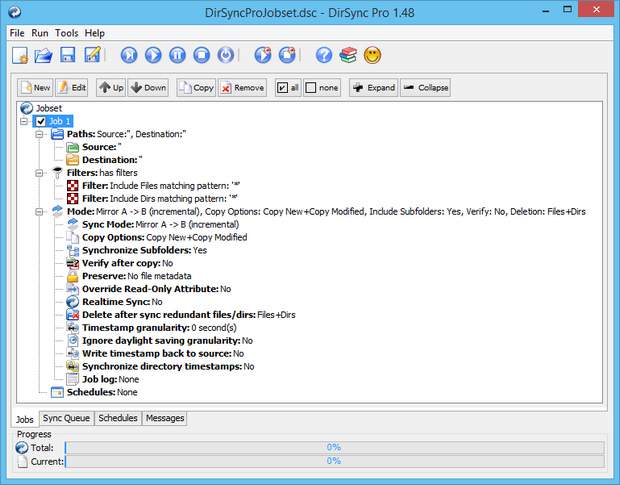Click the New jobset toolbar icon

[20, 55]
